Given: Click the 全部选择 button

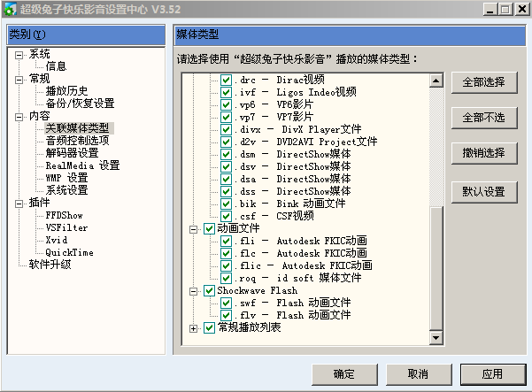Looking at the screenshot, I should [x=484, y=82].
